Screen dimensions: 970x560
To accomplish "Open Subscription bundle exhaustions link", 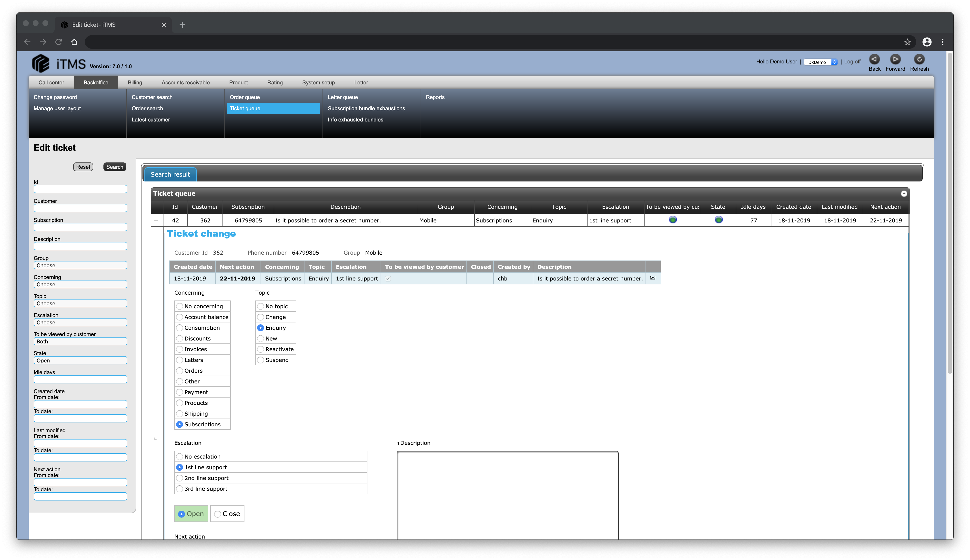I will (x=366, y=109).
